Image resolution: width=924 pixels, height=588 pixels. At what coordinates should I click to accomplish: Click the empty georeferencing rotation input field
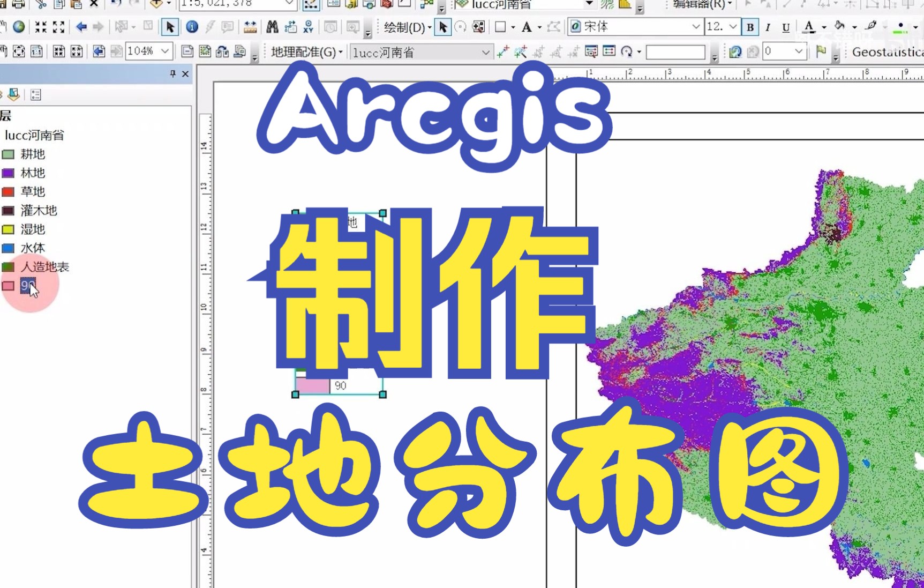675,52
